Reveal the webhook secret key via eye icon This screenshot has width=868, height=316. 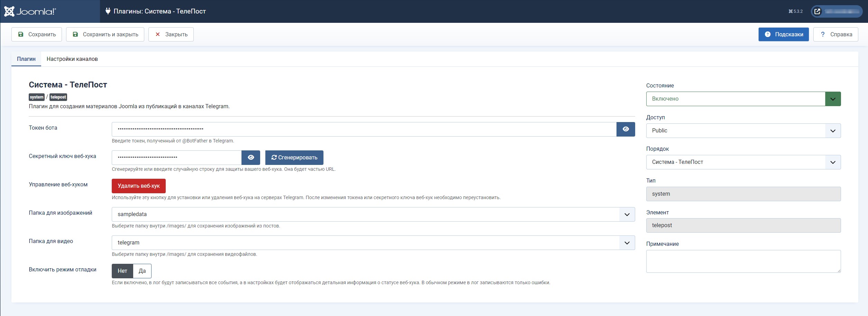click(251, 158)
